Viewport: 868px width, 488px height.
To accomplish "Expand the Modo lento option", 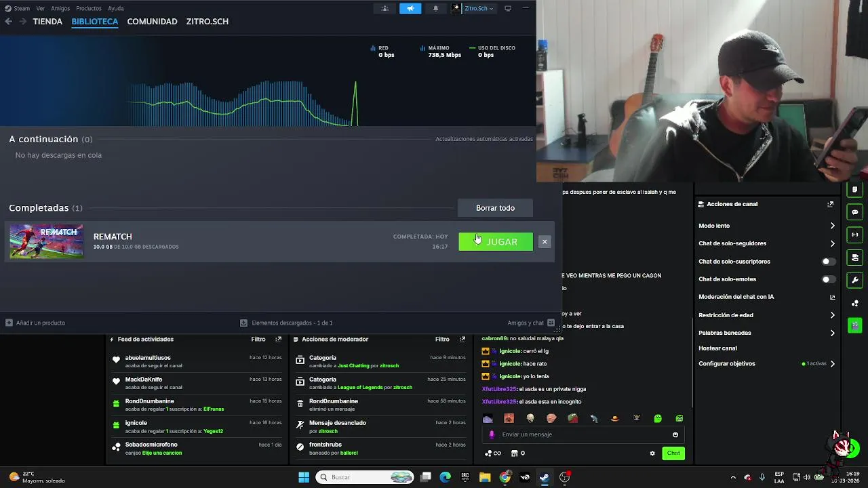I will click(x=832, y=226).
